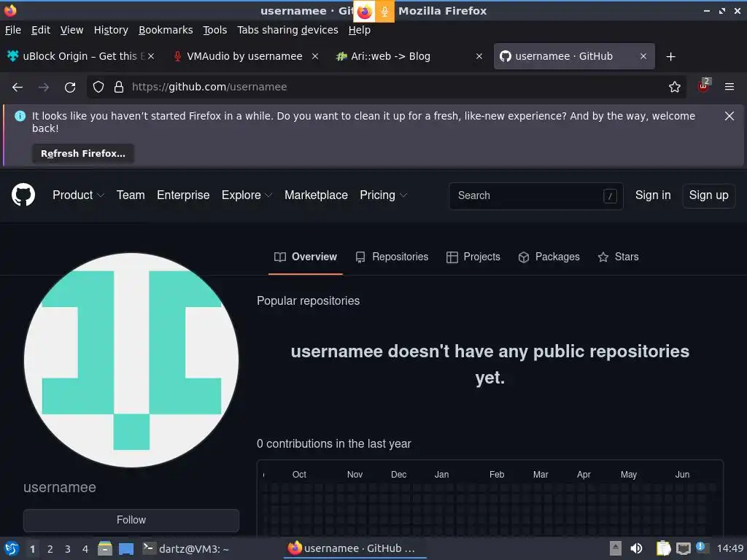
Task: Open the Tools menu
Action: [x=215, y=30]
